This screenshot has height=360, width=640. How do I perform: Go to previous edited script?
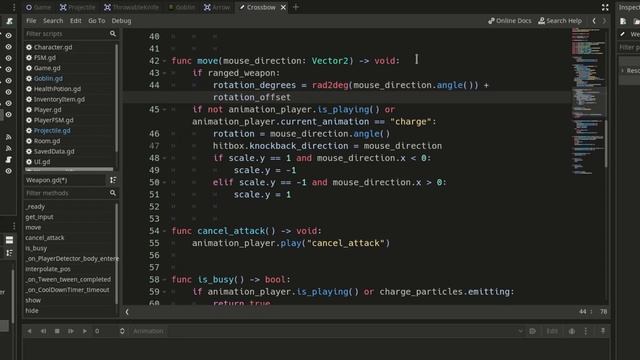tap(594, 20)
